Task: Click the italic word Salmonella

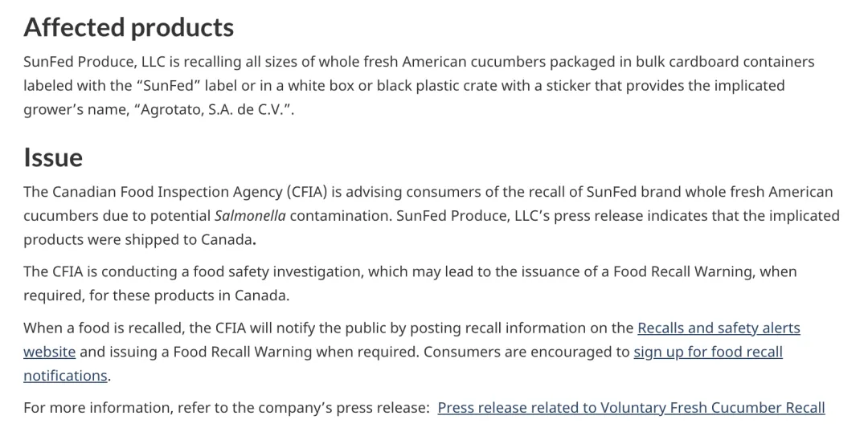Action: pyautogui.click(x=250, y=215)
